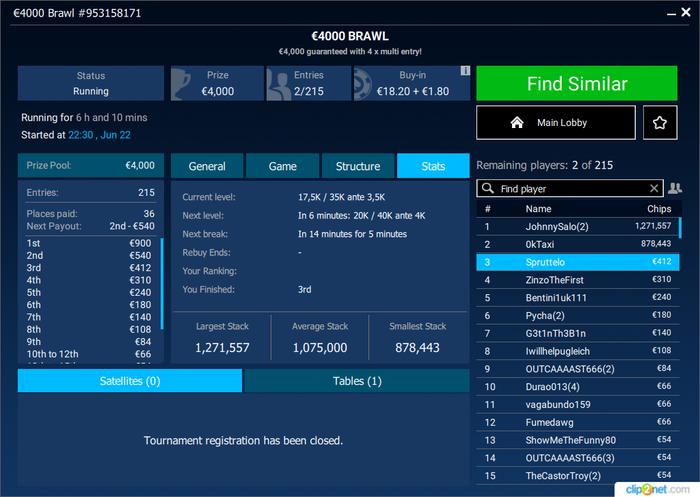Go to Main Lobby

point(556,123)
